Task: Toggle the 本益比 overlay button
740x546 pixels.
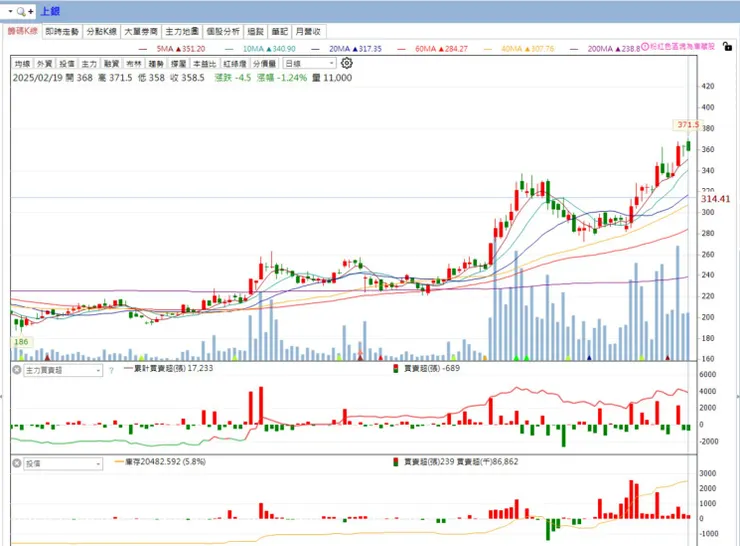Action: (204, 64)
